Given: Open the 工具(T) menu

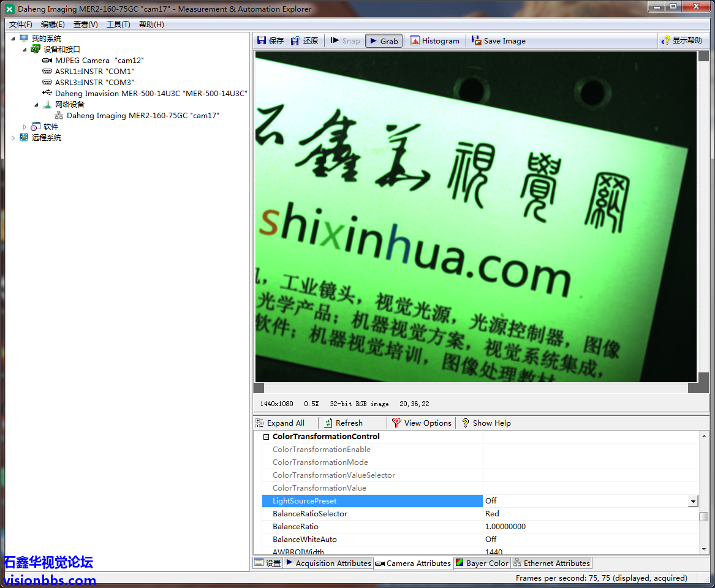Looking at the screenshot, I should (x=118, y=24).
